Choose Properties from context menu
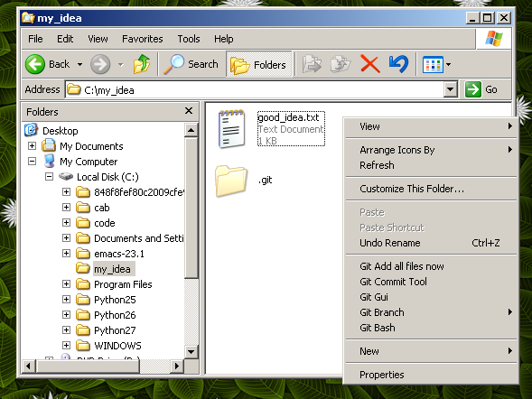This screenshot has width=532, height=399. click(x=431, y=375)
